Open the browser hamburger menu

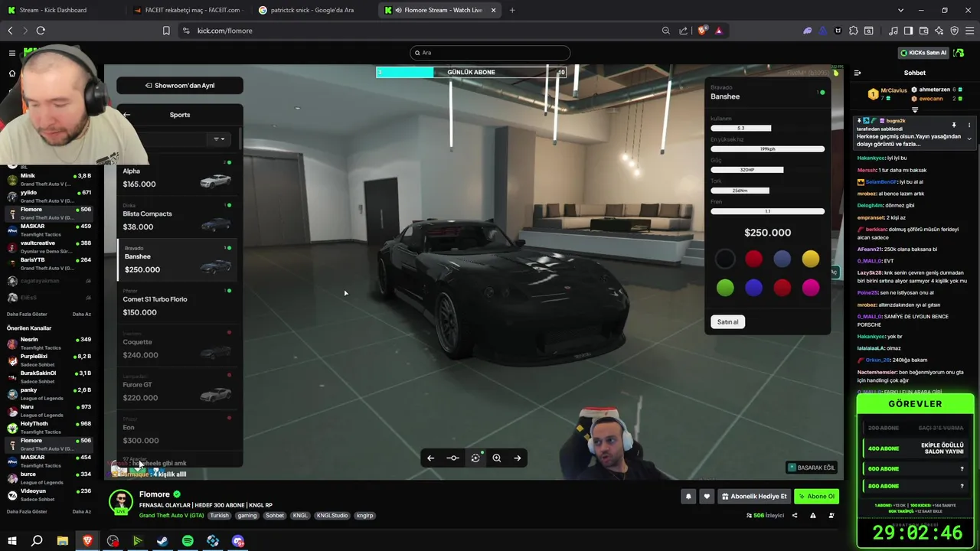pos(969,31)
